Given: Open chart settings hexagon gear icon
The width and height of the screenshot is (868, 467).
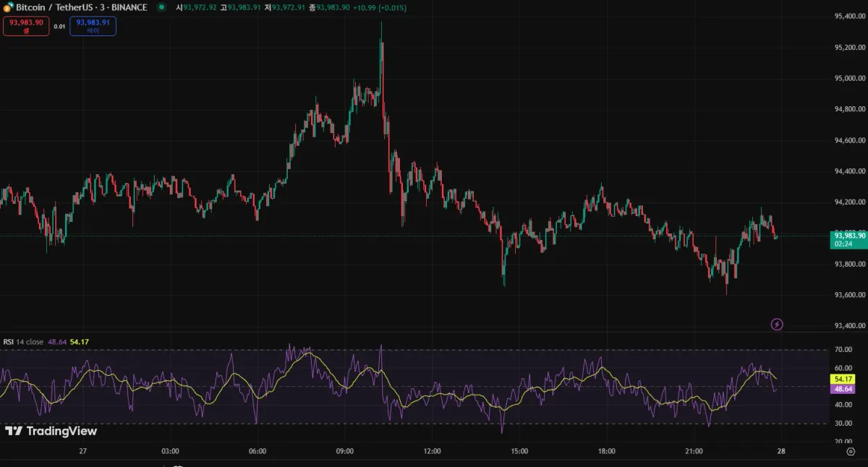Looking at the screenshot, I should click(x=851, y=451).
